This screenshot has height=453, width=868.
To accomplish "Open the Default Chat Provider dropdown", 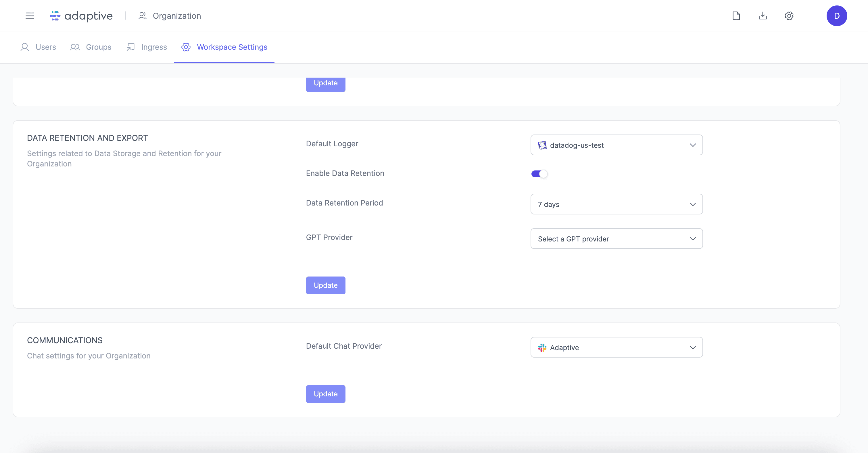I will click(616, 347).
